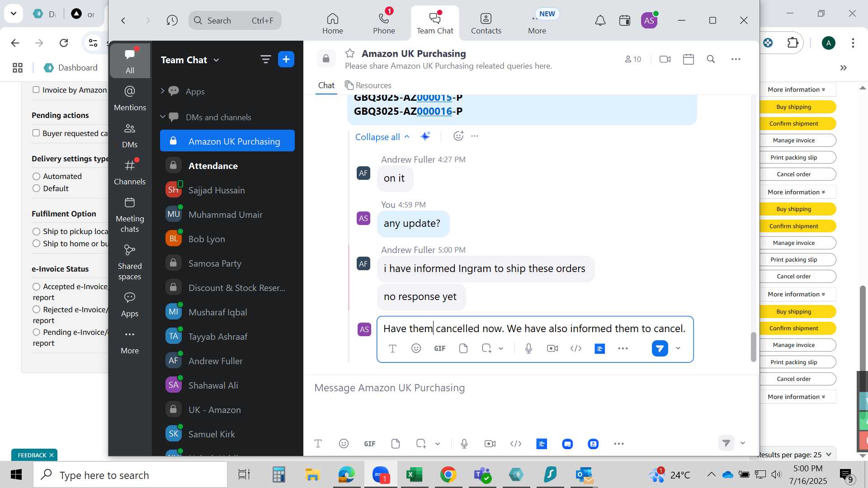This screenshot has width=868, height=488.
Task: Open the Results per page dropdown
Action: click(x=795, y=455)
